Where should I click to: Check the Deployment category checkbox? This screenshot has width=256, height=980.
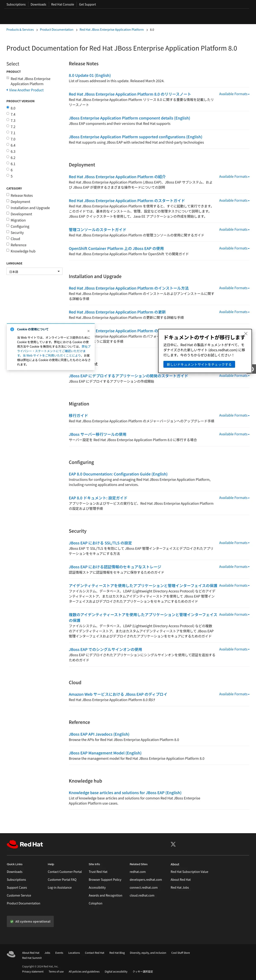point(8,201)
